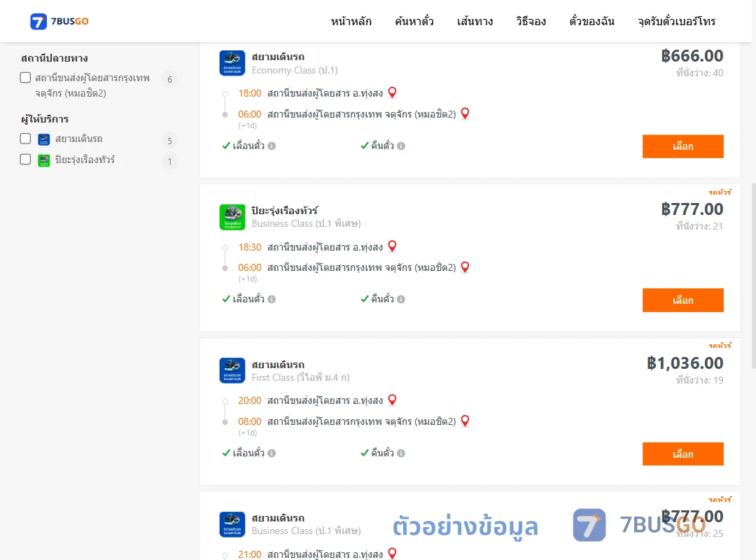Tick the หมอชิต2 destination station checkbox
The image size is (756, 560).
[26, 78]
